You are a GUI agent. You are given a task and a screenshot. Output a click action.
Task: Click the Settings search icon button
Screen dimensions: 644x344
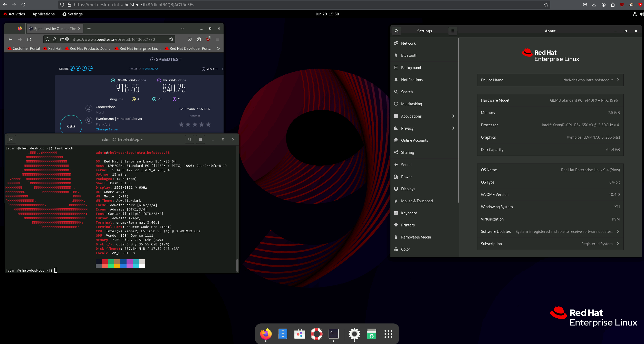pyautogui.click(x=396, y=31)
